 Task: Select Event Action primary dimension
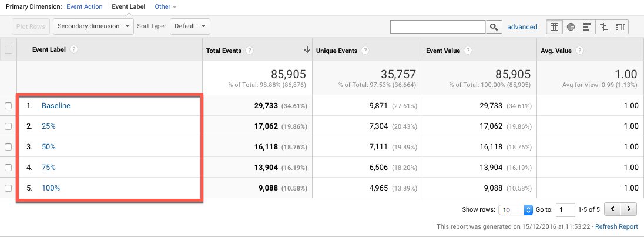[x=84, y=7]
